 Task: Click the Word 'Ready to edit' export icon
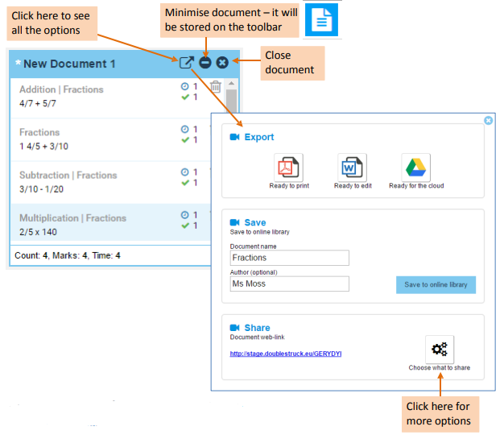tap(352, 168)
